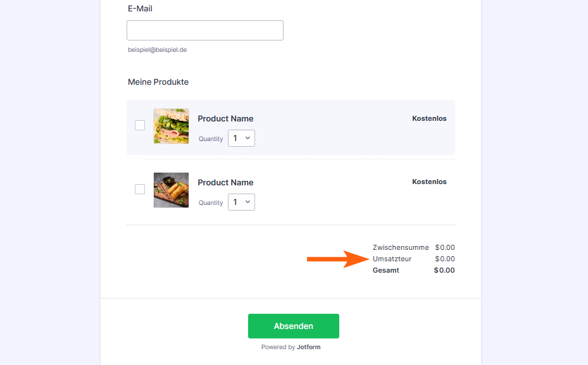Image resolution: width=588 pixels, height=365 pixels.
Task: Click the sandwich item's Product Name title
Action: coord(225,118)
